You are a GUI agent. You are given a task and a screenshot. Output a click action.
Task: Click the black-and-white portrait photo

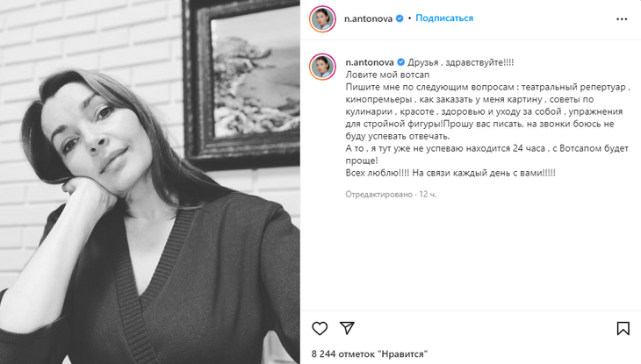(x=150, y=182)
